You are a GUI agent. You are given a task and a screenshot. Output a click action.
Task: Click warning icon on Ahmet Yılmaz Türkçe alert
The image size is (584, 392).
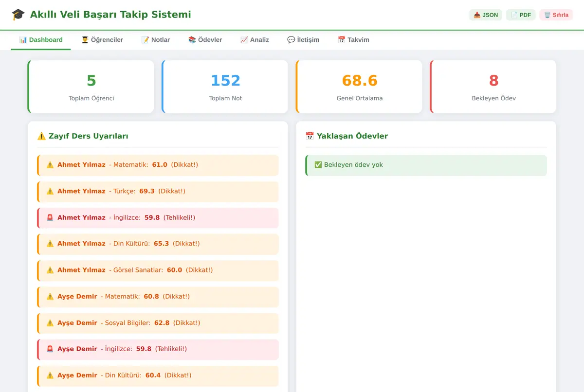tap(50, 191)
